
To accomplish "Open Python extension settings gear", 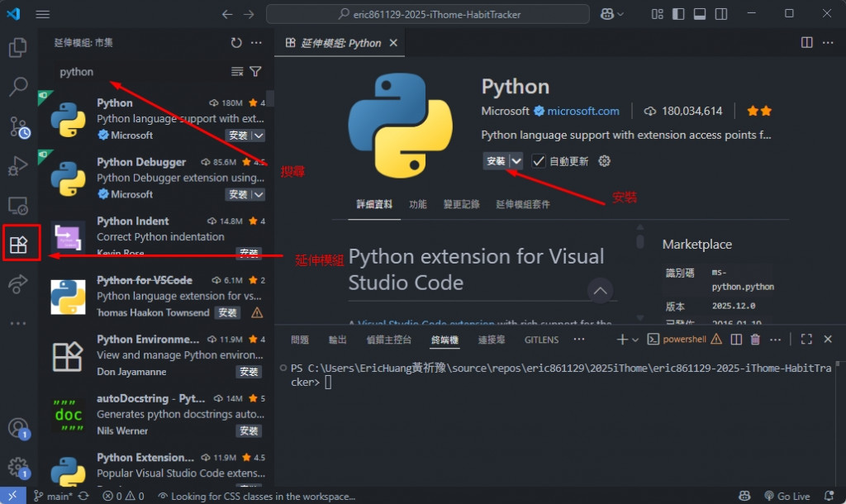I will 604,161.
